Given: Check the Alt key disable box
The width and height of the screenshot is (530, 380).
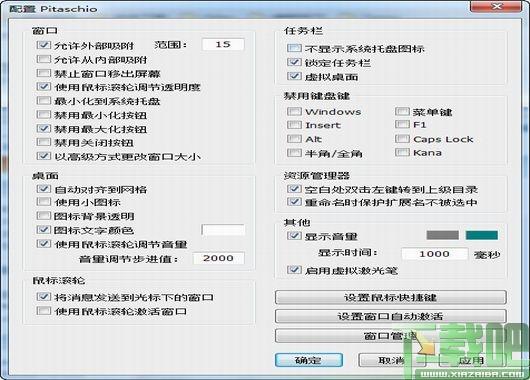Looking at the screenshot, I should pyautogui.click(x=294, y=139).
